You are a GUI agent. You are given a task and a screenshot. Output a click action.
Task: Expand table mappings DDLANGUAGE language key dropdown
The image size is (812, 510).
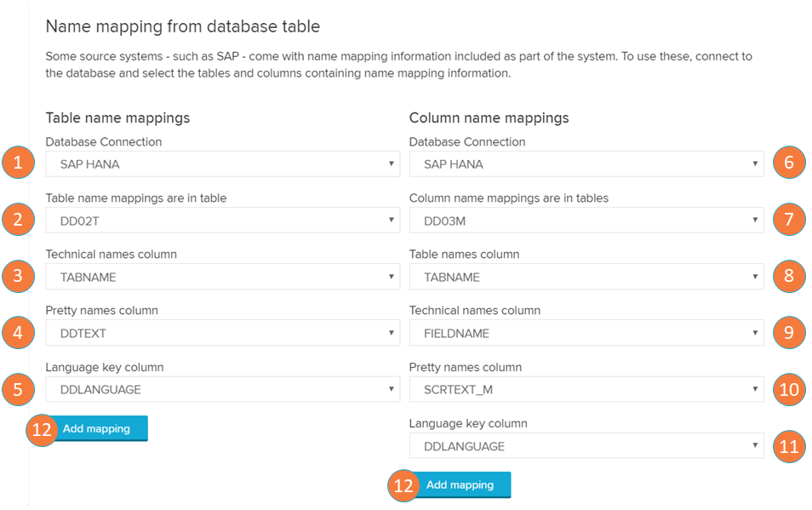pos(222,390)
